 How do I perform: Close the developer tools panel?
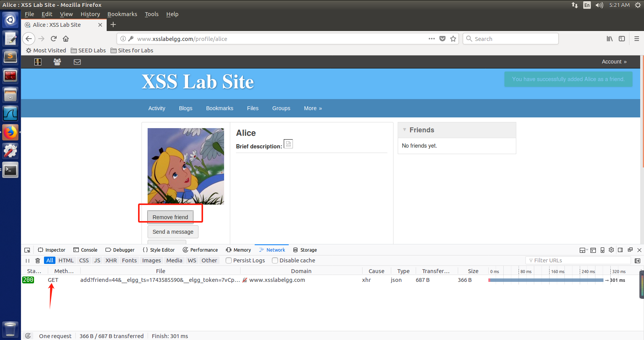click(x=639, y=250)
